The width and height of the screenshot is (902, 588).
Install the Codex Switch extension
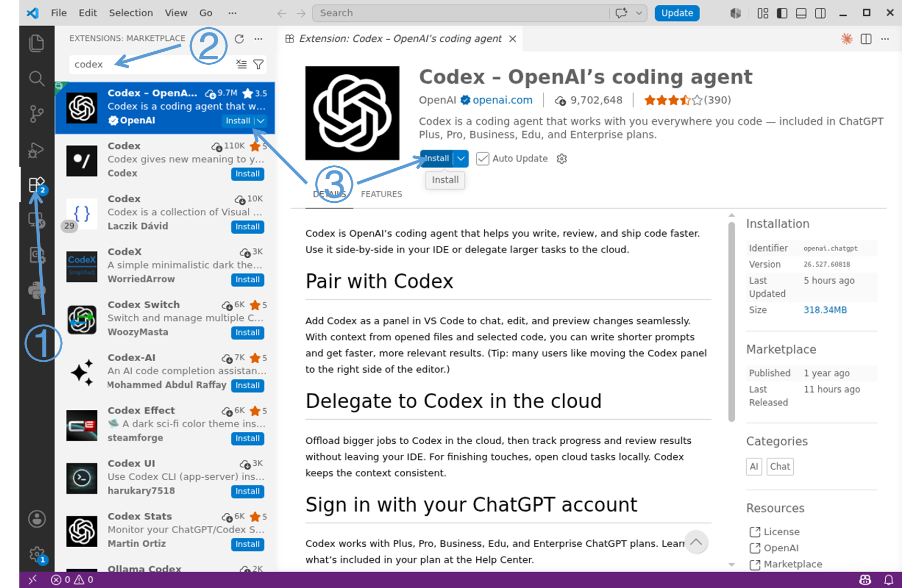click(x=247, y=332)
